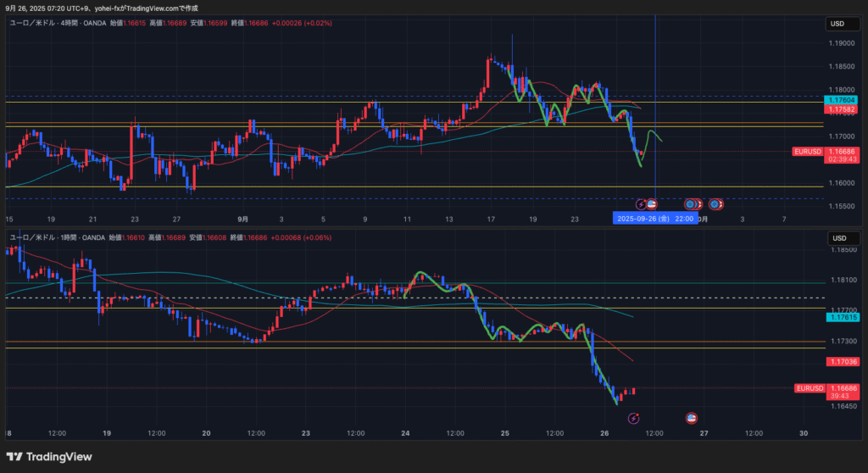Select the rightmost EU flag event icon
The height and width of the screenshot is (473, 868).
(x=715, y=204)
